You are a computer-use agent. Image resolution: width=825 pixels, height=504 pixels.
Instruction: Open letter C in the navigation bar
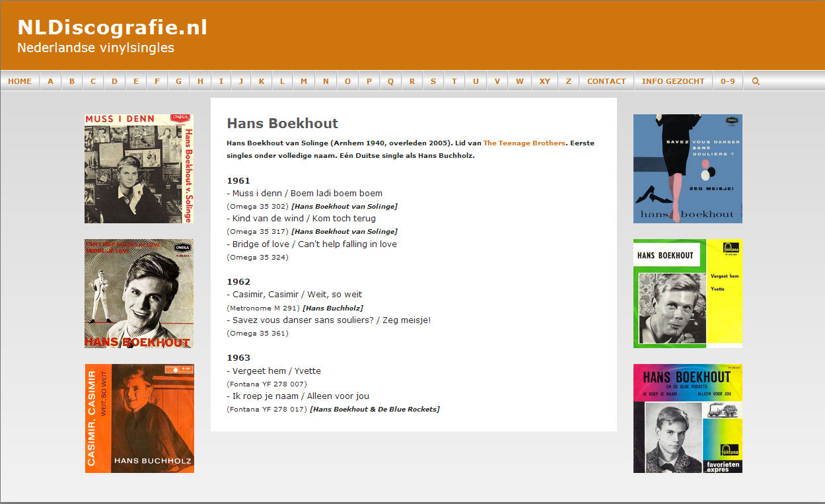point(93,81)
